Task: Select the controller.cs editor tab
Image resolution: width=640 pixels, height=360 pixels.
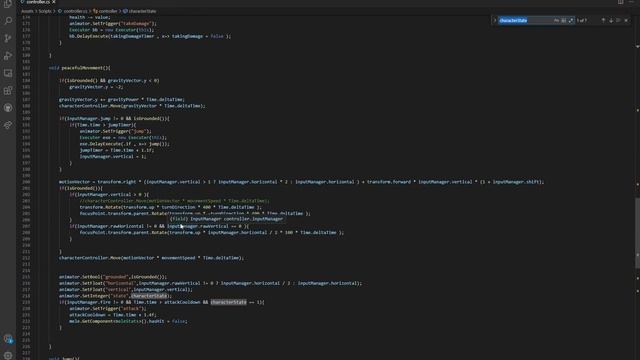Action: (x=38, y=2)
